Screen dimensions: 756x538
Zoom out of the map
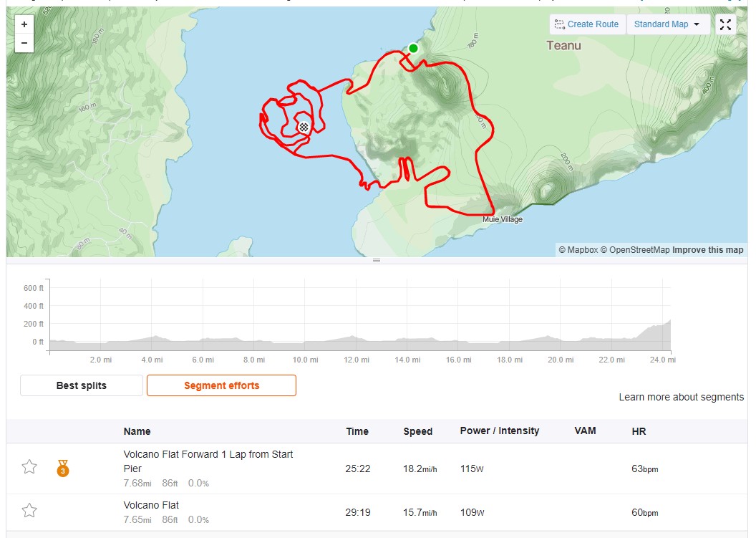(24, 43)
